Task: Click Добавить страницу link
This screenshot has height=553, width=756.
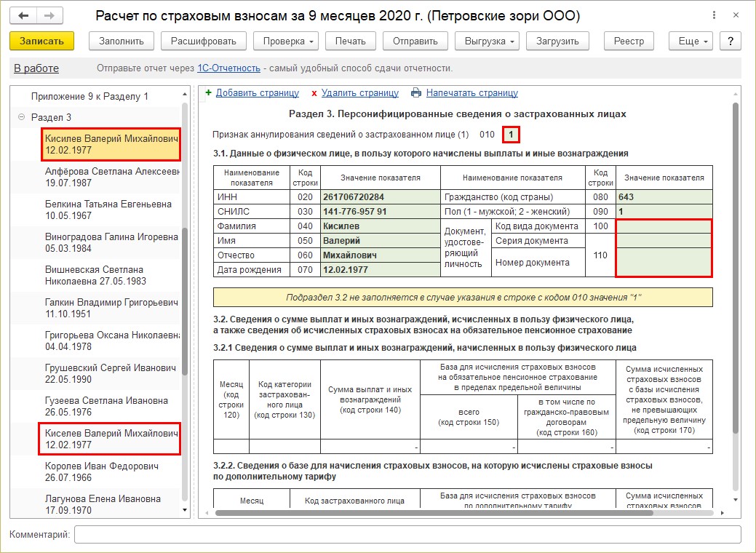Action: (258, 92)
